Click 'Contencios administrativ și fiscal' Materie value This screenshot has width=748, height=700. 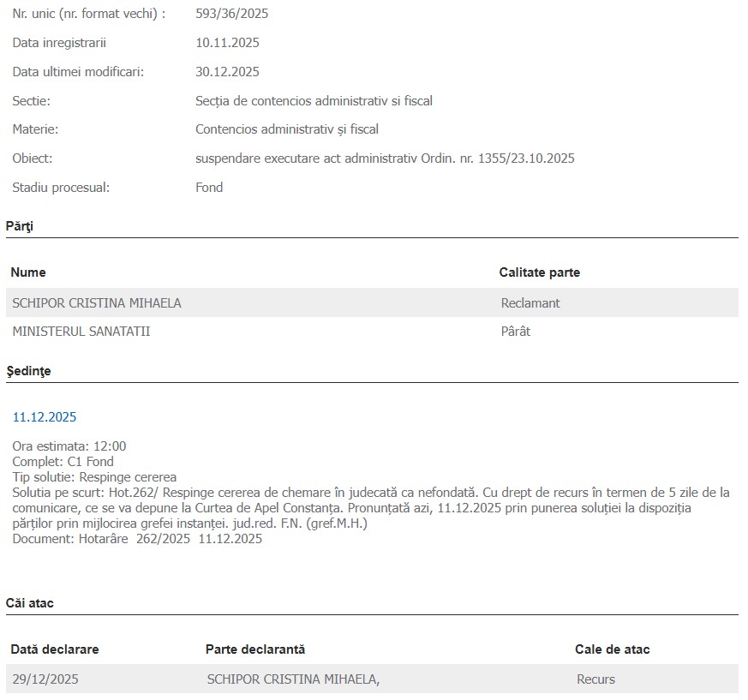[x=287, y=129]
